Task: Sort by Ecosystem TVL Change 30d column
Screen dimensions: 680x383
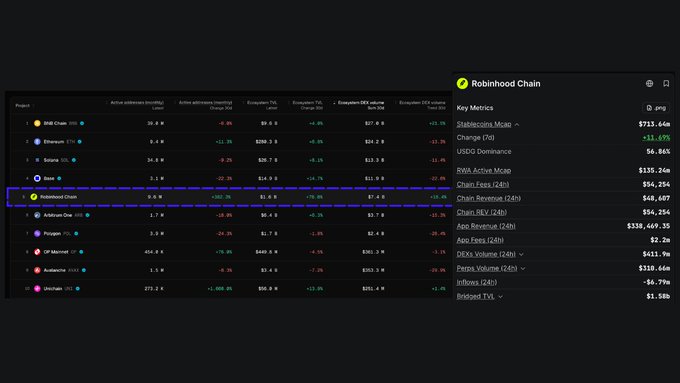Action: (307, 105)
